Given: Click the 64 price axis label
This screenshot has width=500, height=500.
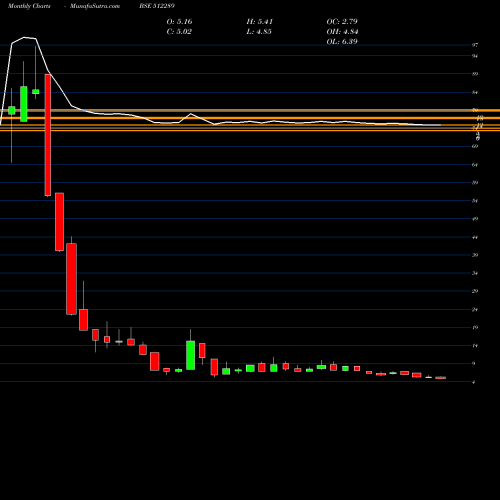Looking at the screenshot, I should coord(475,165).
